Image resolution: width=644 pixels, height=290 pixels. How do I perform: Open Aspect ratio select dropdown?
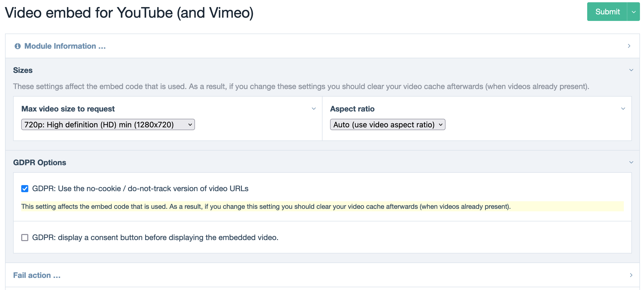[387, 125]
